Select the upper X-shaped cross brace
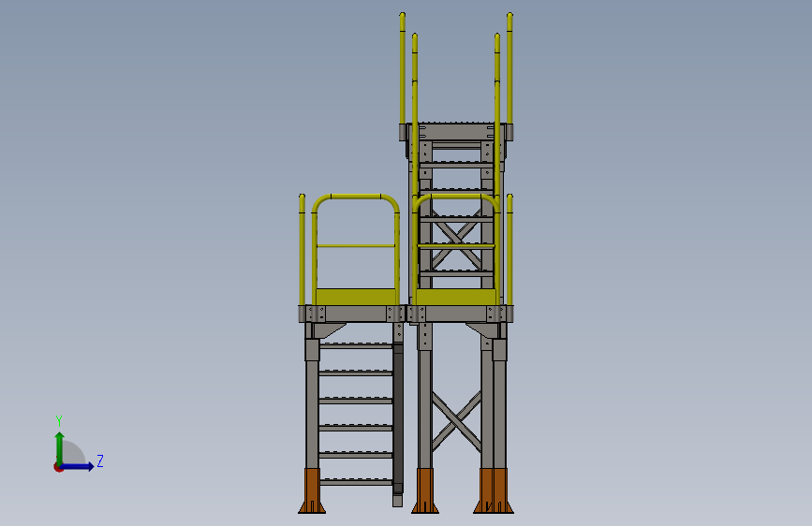 coord(456,238)
